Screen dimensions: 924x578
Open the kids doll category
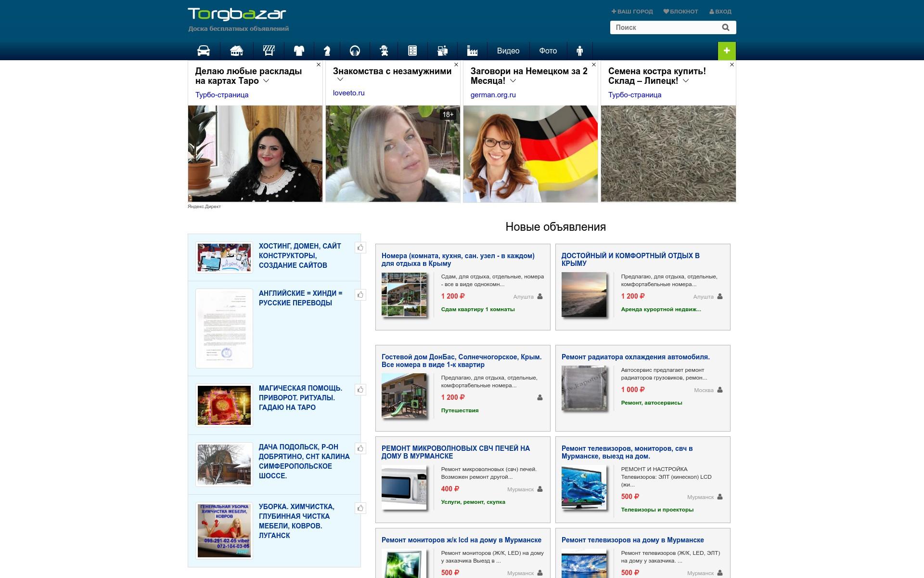pos(384,51)
